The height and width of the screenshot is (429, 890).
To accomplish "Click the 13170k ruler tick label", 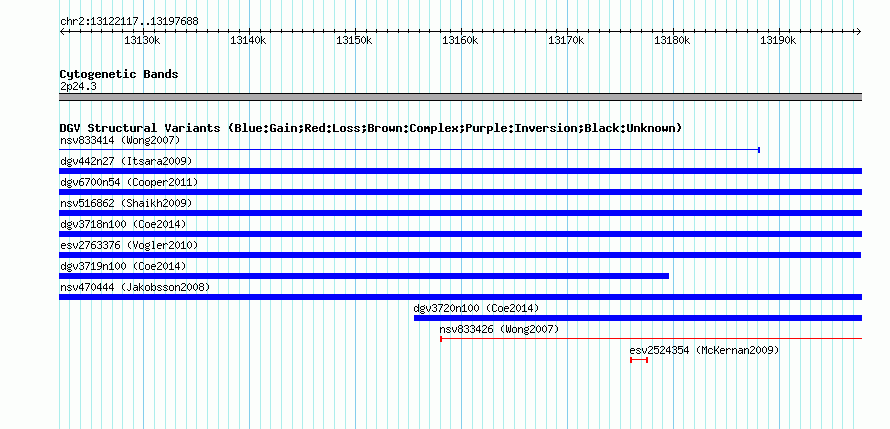I will [x=566, y=40].
